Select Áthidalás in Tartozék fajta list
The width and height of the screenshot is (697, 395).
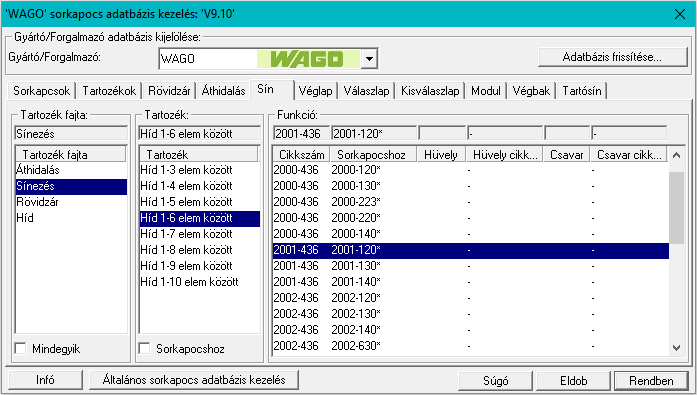click(71, 170)
